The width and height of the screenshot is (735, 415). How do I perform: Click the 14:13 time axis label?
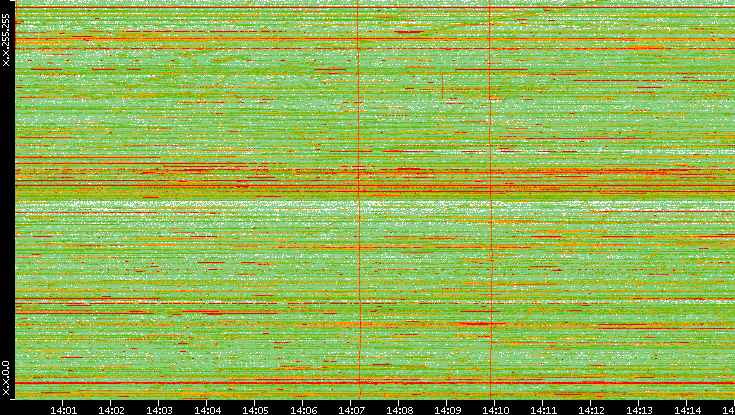click(x=639, y=410)
